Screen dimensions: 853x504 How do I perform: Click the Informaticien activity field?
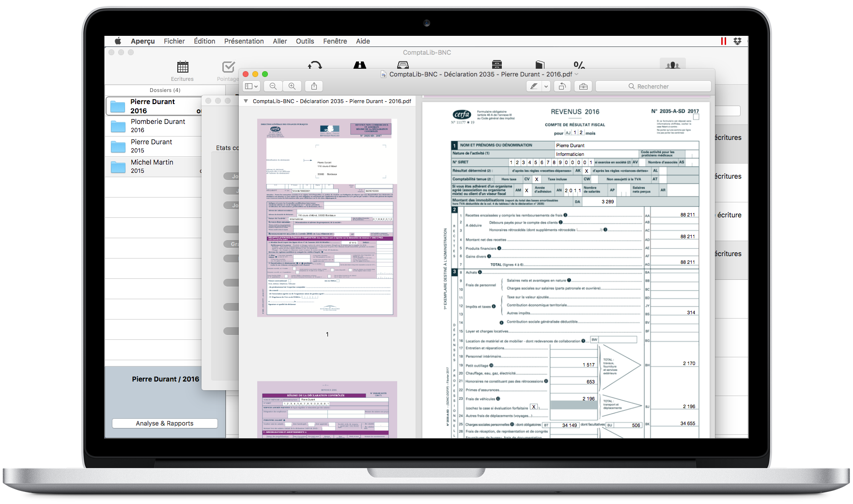597,154
